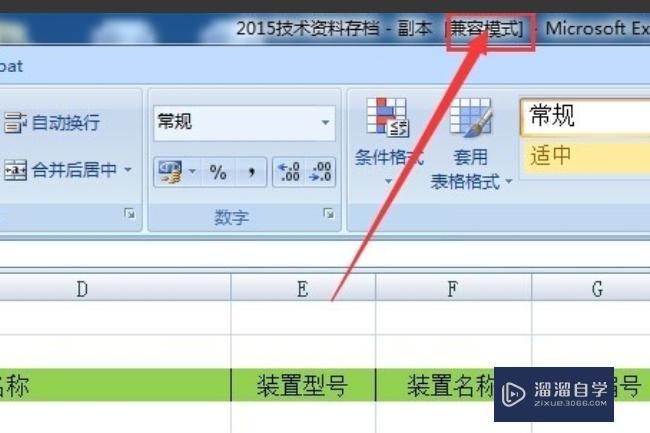
Task: Click the decrease decimal icon
Action: tap(320, 172)
